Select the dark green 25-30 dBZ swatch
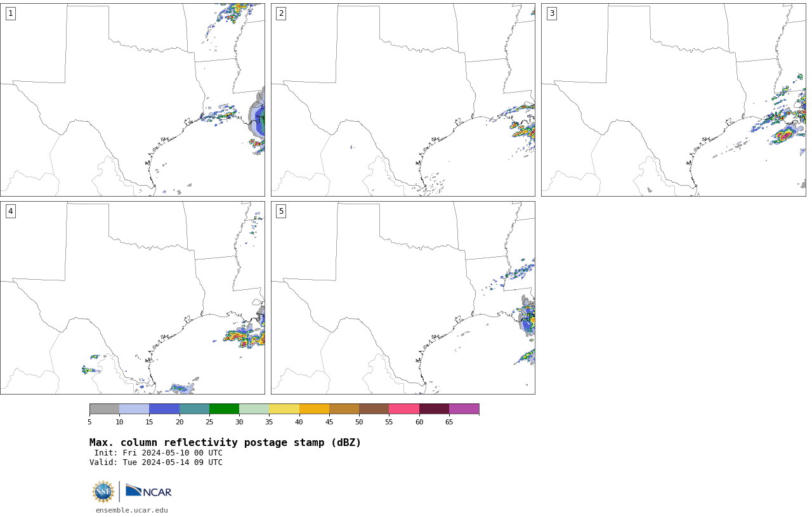Viewport: 812px width, 517px height. tap(224, 409)
